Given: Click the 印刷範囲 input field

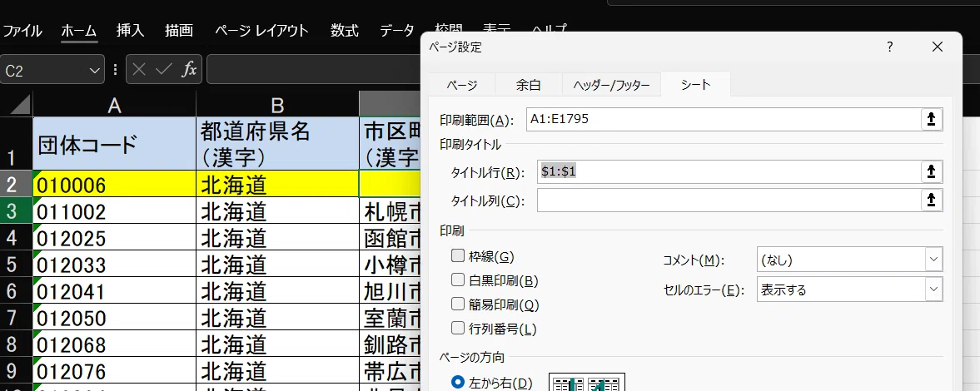Looking at the screenshot, I should coord(723,119).
